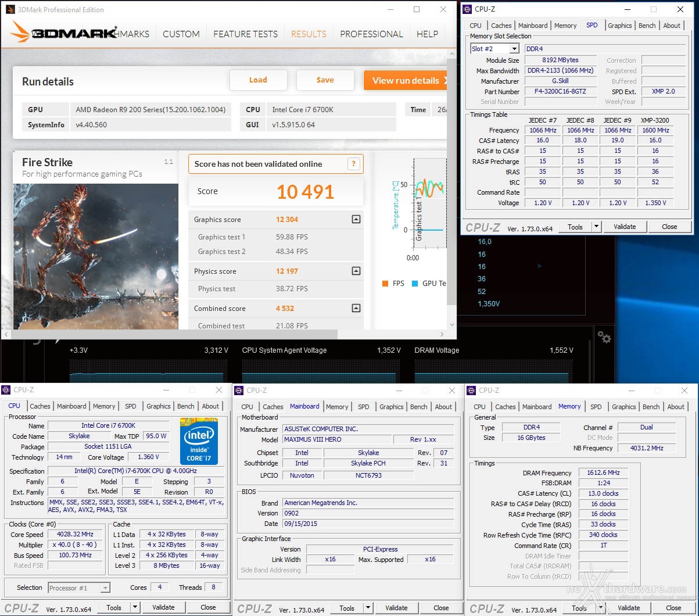Switch to the Memory tab in the SPD window
The height and width of the screenshot is (616, 699).
pos(565,26)
